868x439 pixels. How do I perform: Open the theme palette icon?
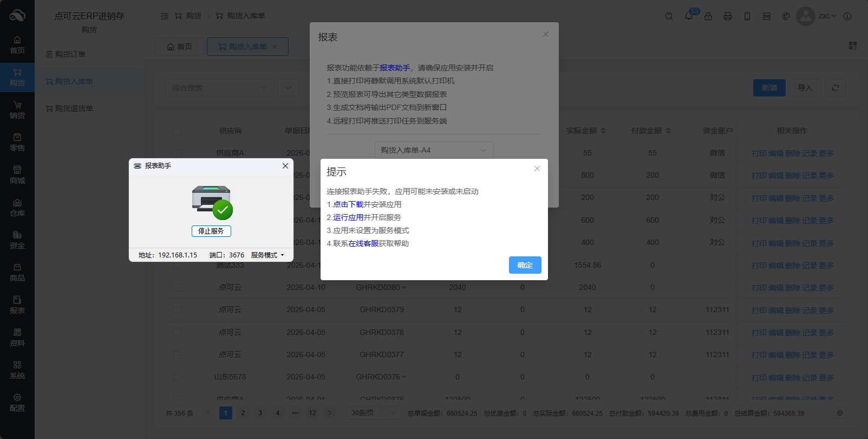(786, 16)
